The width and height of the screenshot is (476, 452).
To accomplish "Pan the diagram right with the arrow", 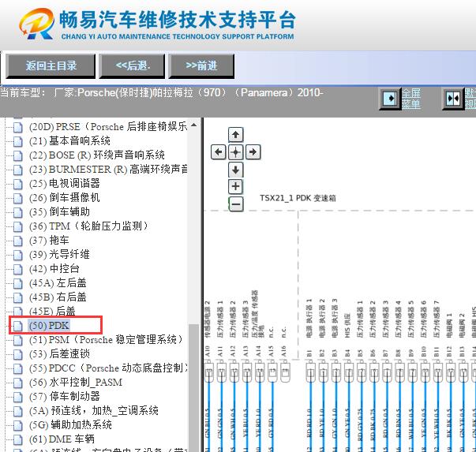I will 253,151.
